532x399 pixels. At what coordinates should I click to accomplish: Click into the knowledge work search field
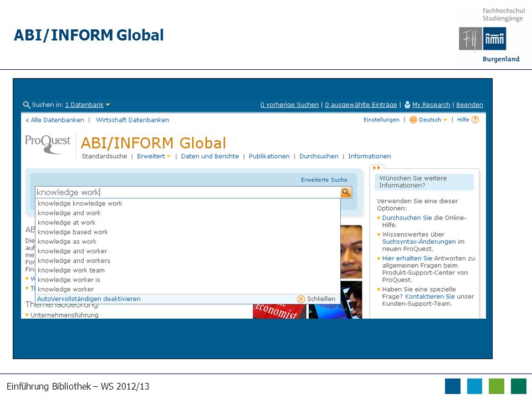tap(188, 192)
